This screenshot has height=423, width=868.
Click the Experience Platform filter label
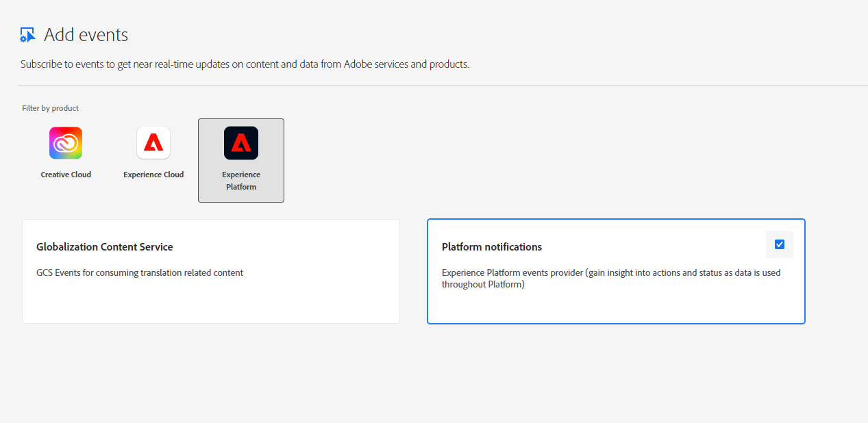pyautogui.click(x=241, y=181)
